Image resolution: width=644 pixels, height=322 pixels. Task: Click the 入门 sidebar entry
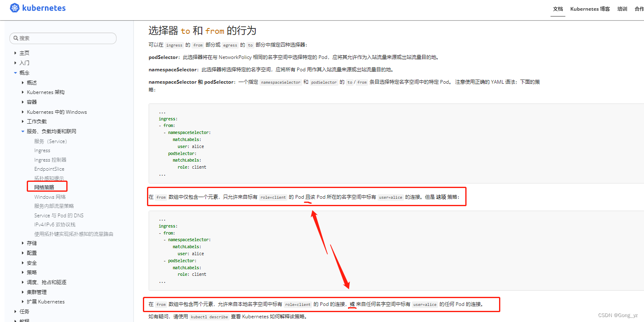coord(24,63)
